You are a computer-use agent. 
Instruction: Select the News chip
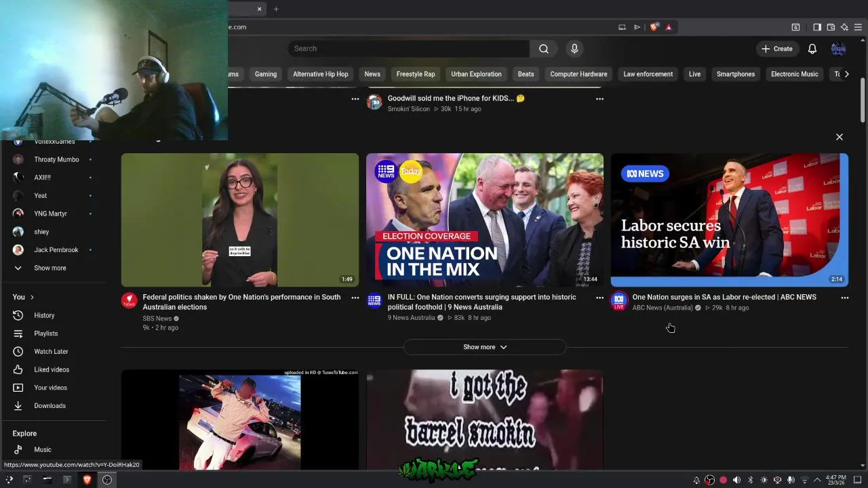(x=372, y=74)
